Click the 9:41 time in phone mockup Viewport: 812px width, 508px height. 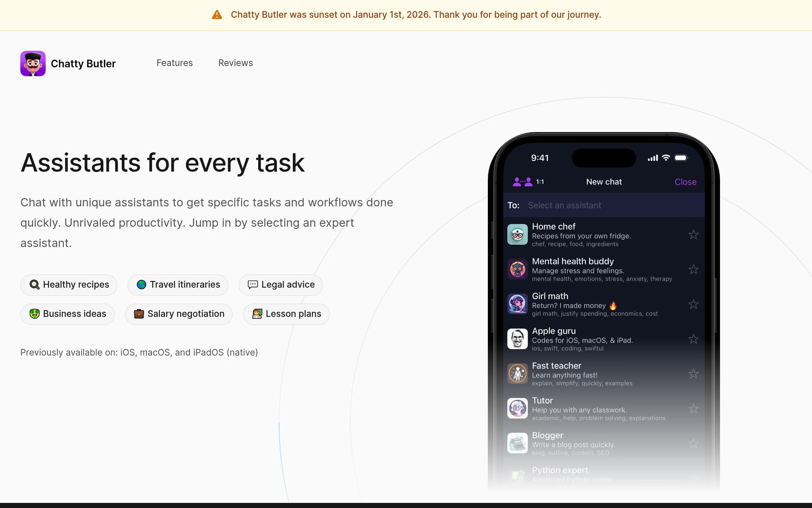point(540,158)
